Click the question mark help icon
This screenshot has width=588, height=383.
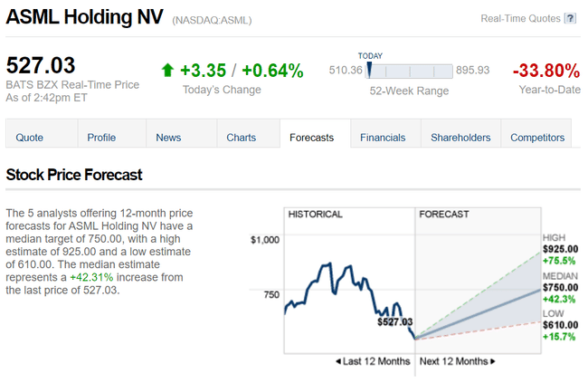point(570,18)
